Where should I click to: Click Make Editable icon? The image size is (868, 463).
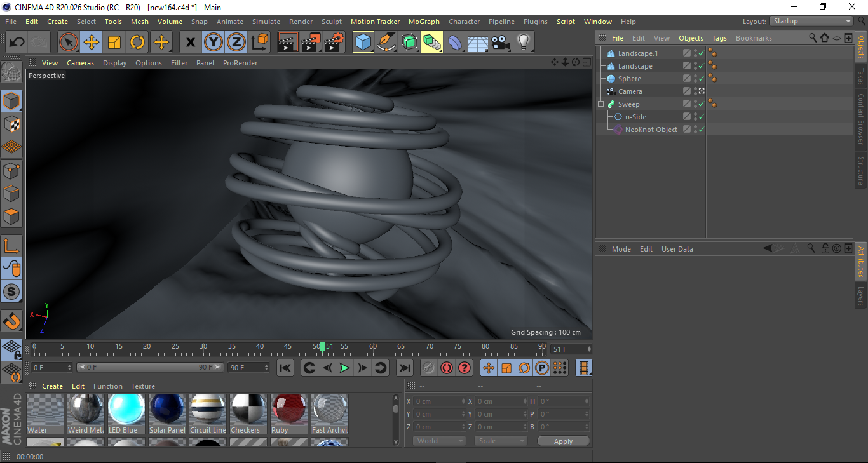click(x=11, y=72)
